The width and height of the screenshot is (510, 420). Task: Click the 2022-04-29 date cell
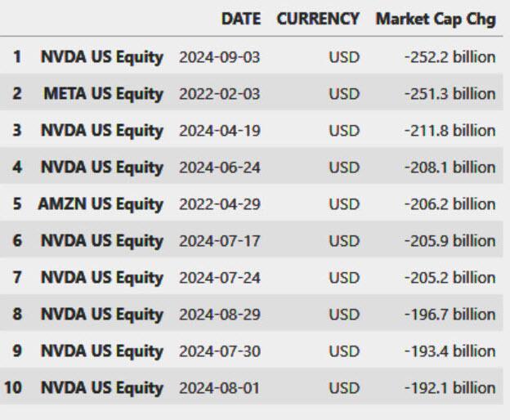[x=219, y=204]
